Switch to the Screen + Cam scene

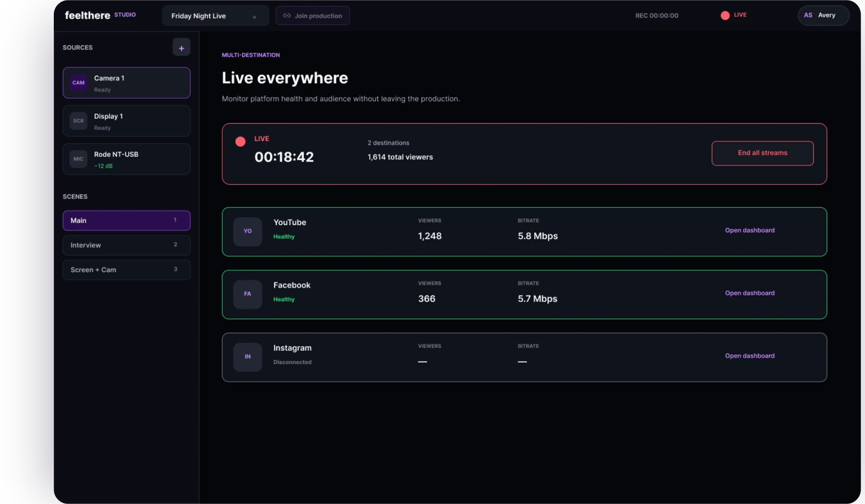pos(126,270)
